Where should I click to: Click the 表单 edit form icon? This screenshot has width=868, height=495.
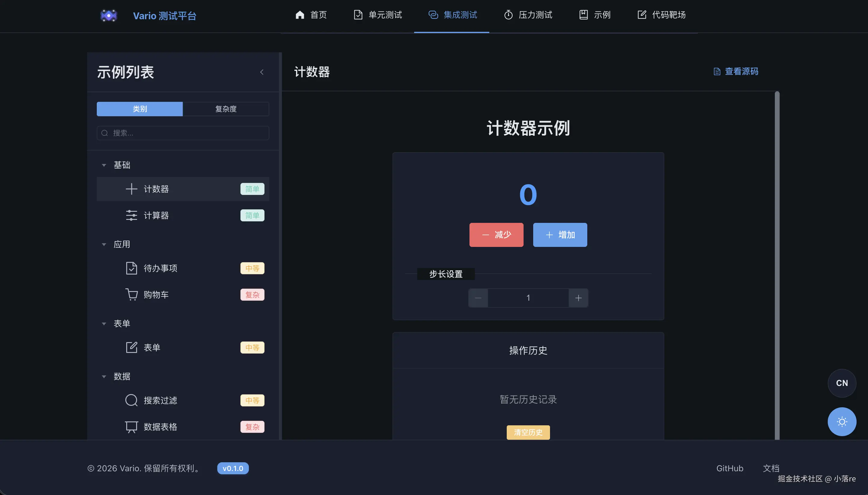132,347
